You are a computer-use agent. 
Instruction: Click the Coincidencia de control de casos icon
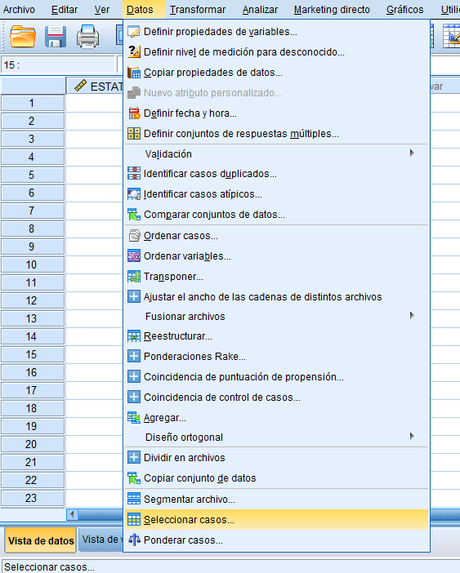tap(134, 397)
